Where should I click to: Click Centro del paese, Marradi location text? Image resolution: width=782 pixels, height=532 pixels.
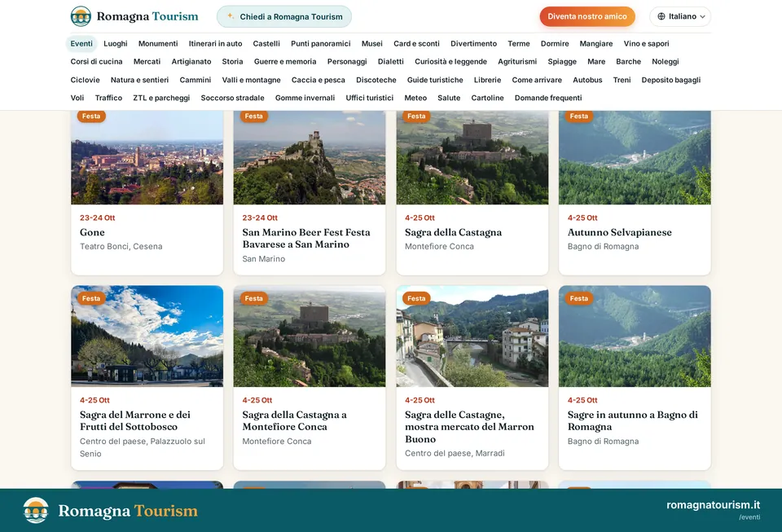(455, 453)
